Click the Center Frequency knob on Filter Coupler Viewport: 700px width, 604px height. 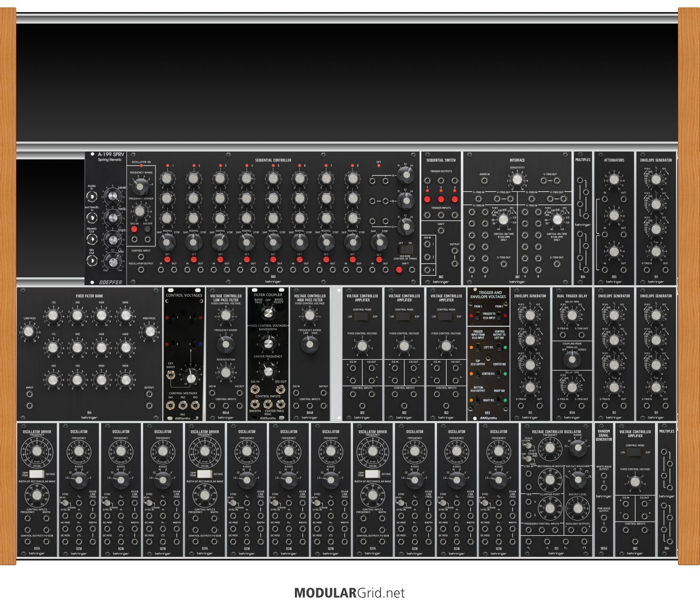[268, 371]
